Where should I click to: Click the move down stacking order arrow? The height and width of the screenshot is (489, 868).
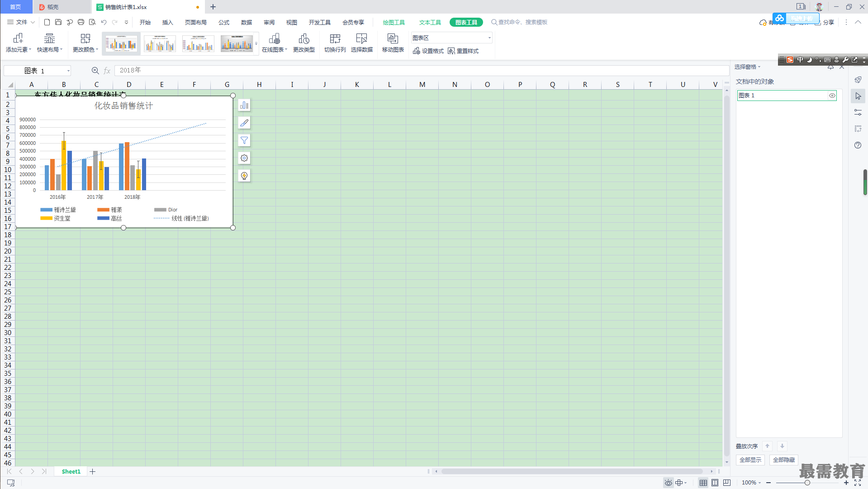point(782,446)
